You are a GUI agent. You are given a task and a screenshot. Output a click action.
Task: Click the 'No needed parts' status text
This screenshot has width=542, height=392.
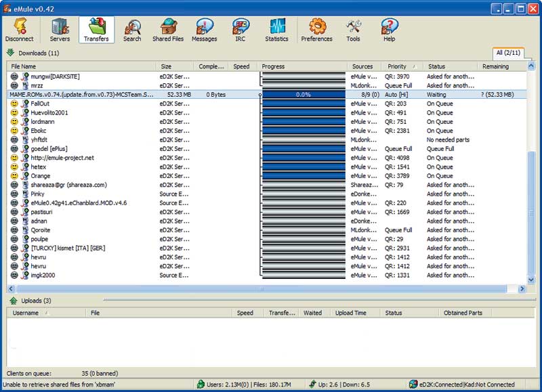coord(448,140)
